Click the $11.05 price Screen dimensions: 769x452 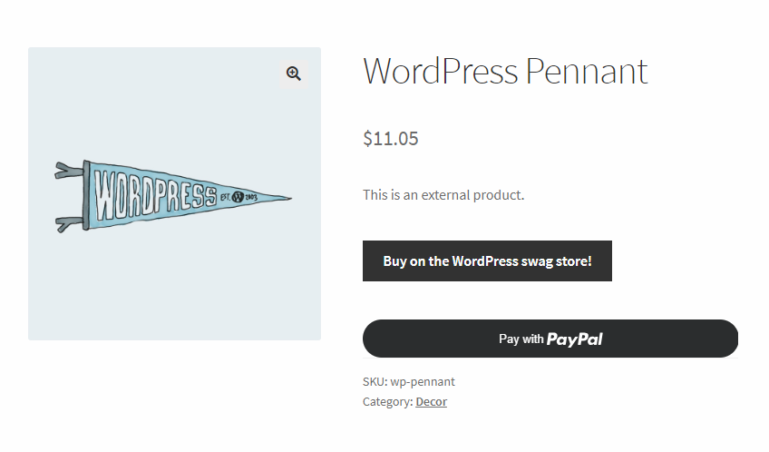point(391,139)
